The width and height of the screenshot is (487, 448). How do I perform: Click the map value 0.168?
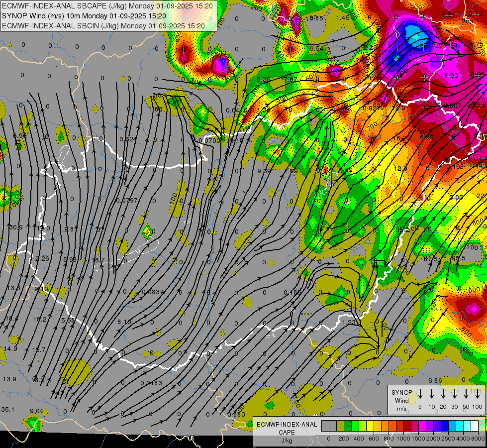tap(455, 167)
